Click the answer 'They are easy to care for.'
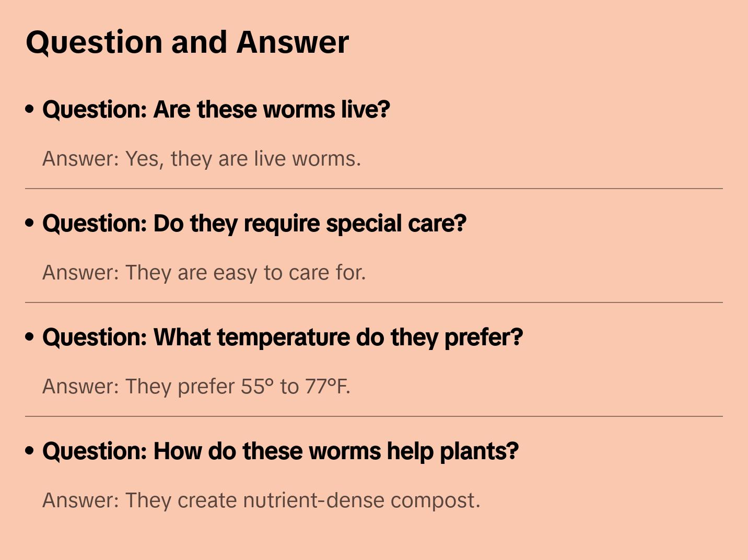The image size is (748, 560). tap(204, 273)
